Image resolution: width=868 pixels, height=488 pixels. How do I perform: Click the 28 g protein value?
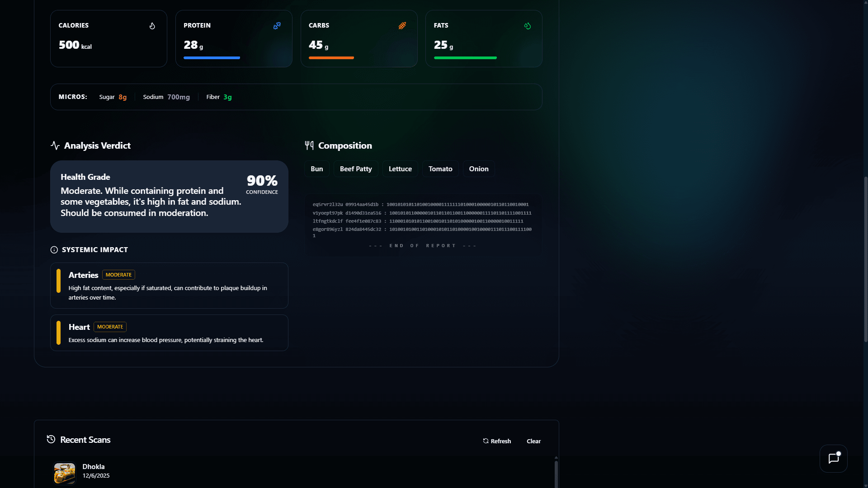coord(193,45)
